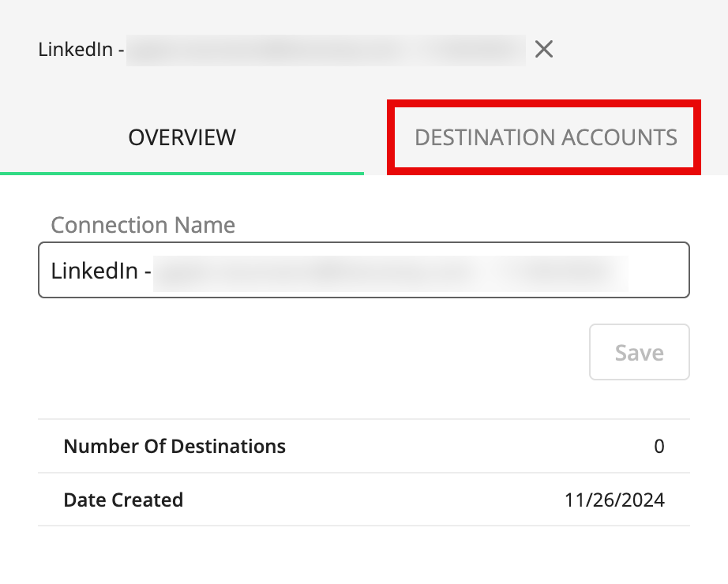
Task: Click the date 11/26/2024
Action: [x=614, y=500]
